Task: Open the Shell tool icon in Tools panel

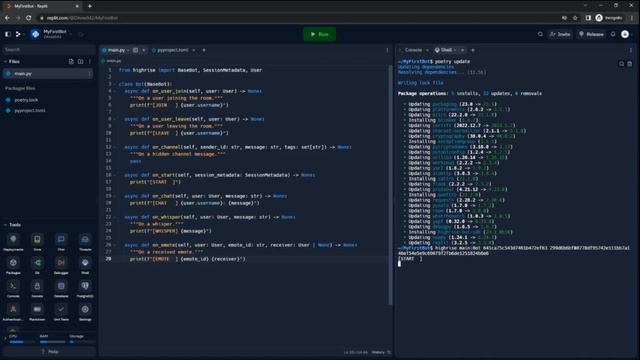Action: click(85, 262)
